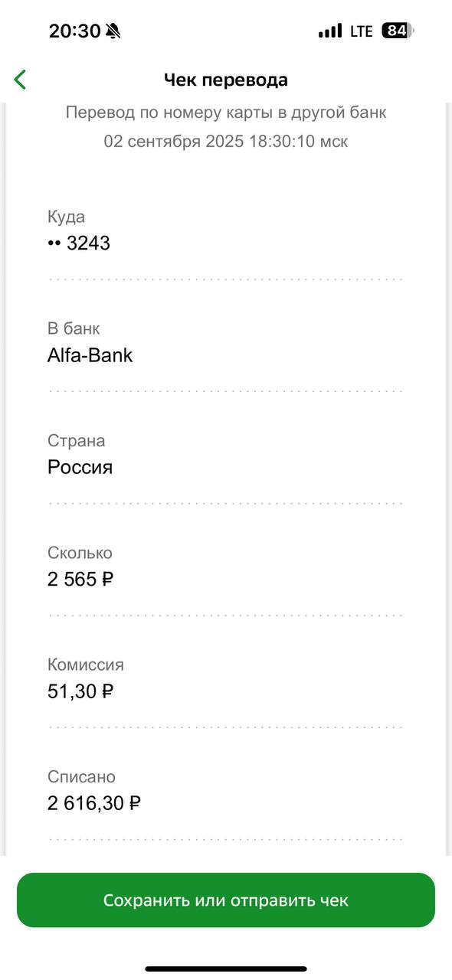The height and width of the screenshot is (980, 452).
Task: Tap the home indicator bar
Action: pyautogui.click(x=226, y=969)
